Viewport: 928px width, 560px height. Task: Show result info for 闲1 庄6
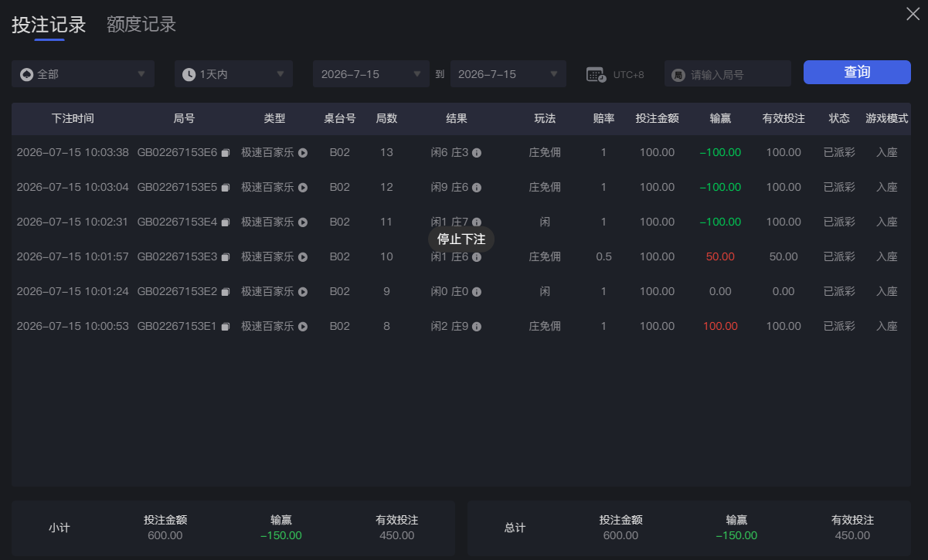[x=477, y=257]
